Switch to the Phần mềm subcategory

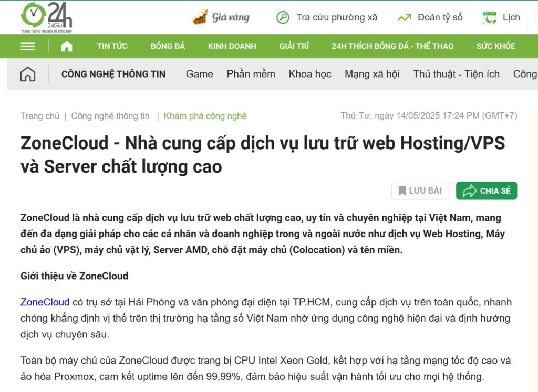click(251, 74)
